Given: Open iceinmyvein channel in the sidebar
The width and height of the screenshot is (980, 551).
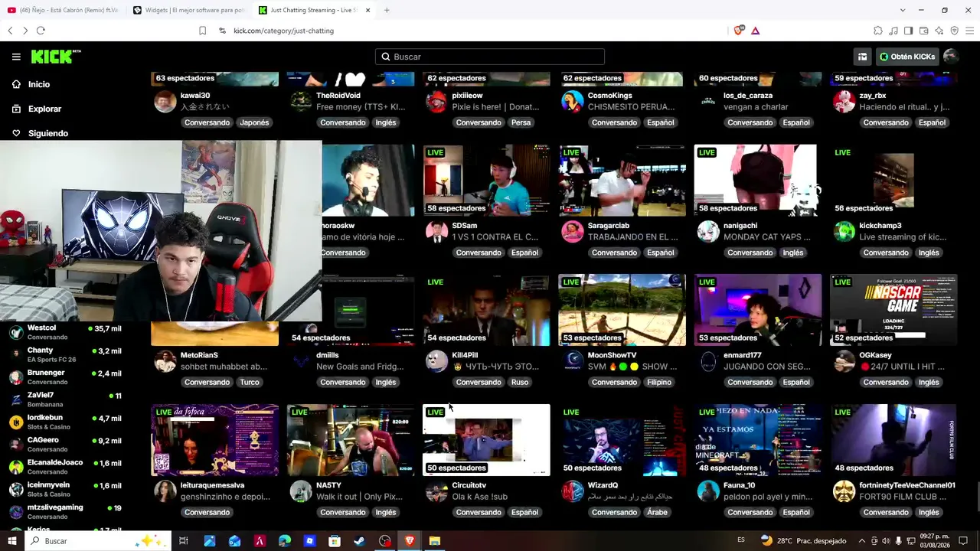Looking at the screenshot, I should pos(65,489).
